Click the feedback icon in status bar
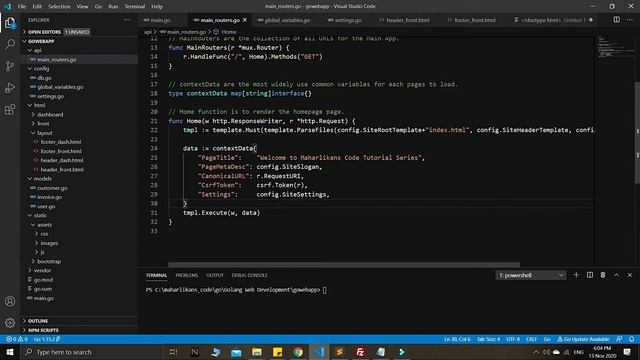 click(619, 339)
